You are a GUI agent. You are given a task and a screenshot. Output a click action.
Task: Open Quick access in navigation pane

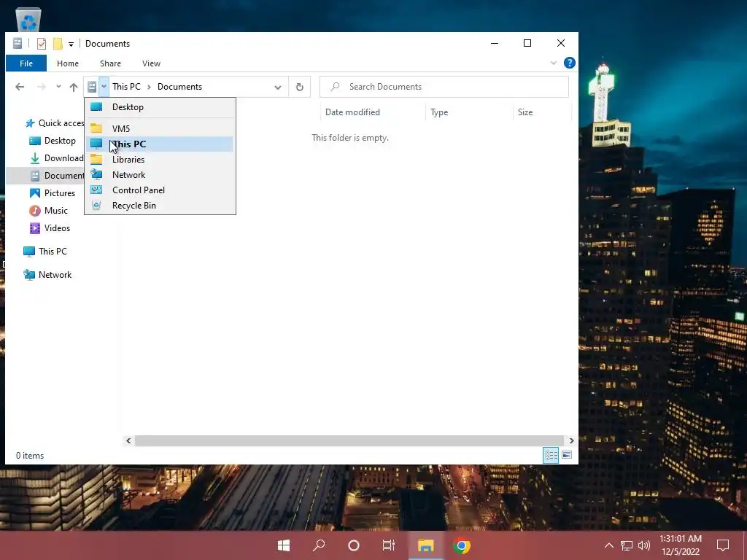(54, 123)
